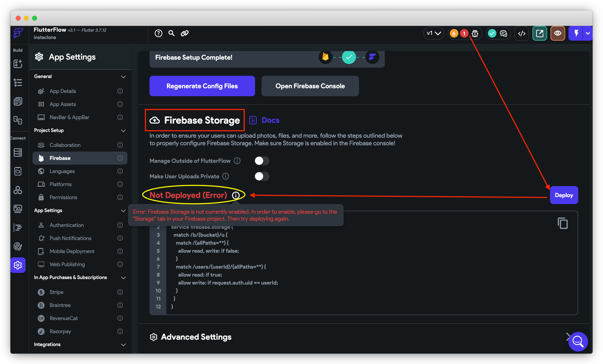The width and height of the screenshot is (603, 364).
Task: Open the run mode dropdown arrow
Action: (x=588, y=33)
